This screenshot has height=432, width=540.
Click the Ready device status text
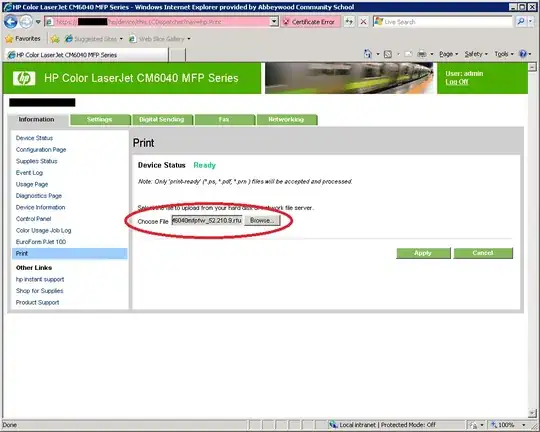coord(205,165)
